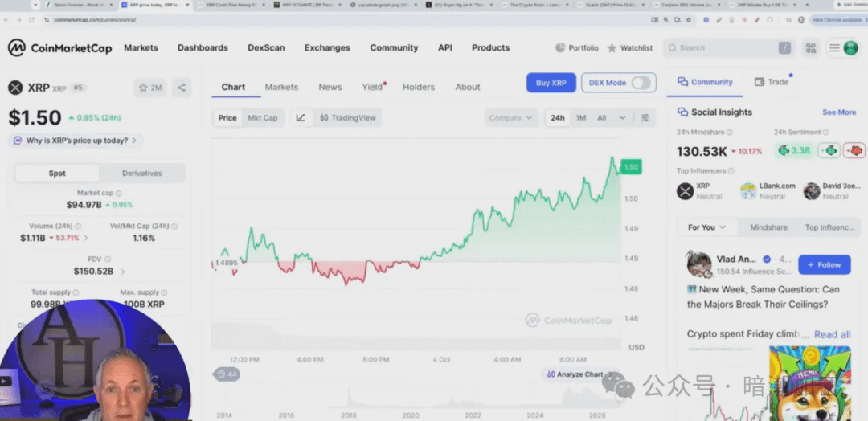
Task: Click browser reload button
Action: click(x=32, y=19)
